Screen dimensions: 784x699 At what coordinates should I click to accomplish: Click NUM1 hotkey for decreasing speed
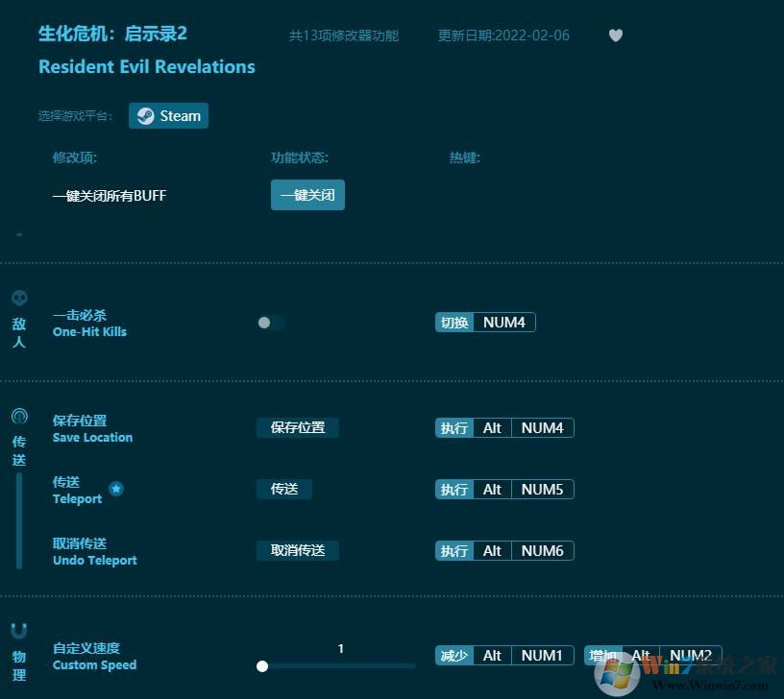(x=543, y=655)
